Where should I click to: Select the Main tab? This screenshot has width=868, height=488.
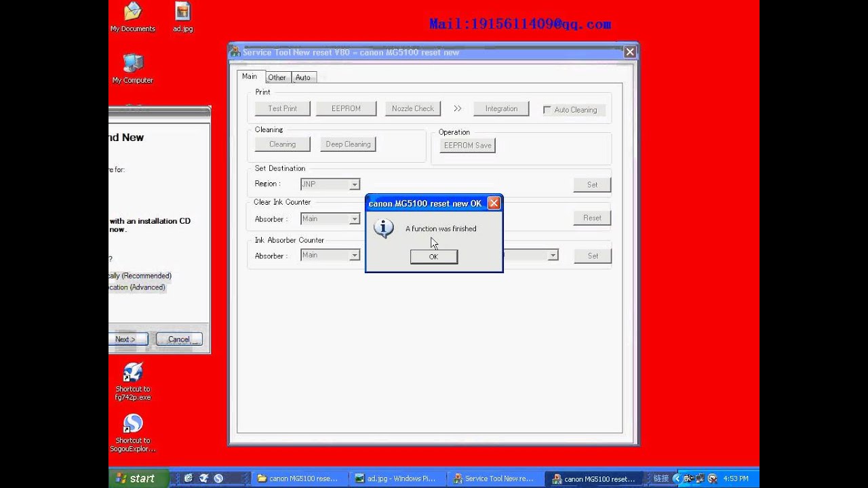[x=250, y=77]
